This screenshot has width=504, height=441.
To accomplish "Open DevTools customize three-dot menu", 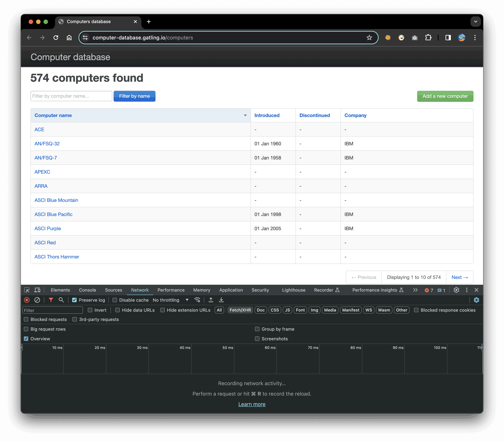I will click(467, 290).
